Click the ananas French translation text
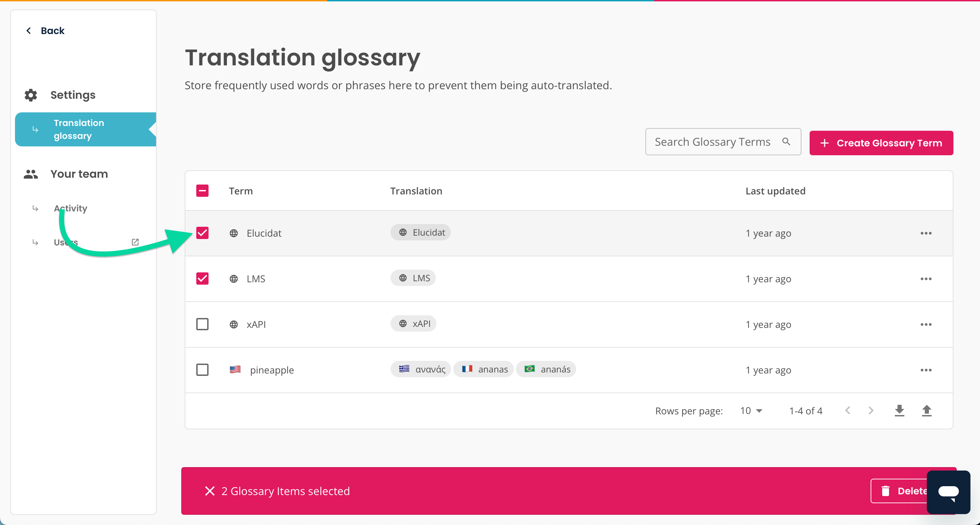This screenshot has width=980, height=525. (x=493, y=369)
